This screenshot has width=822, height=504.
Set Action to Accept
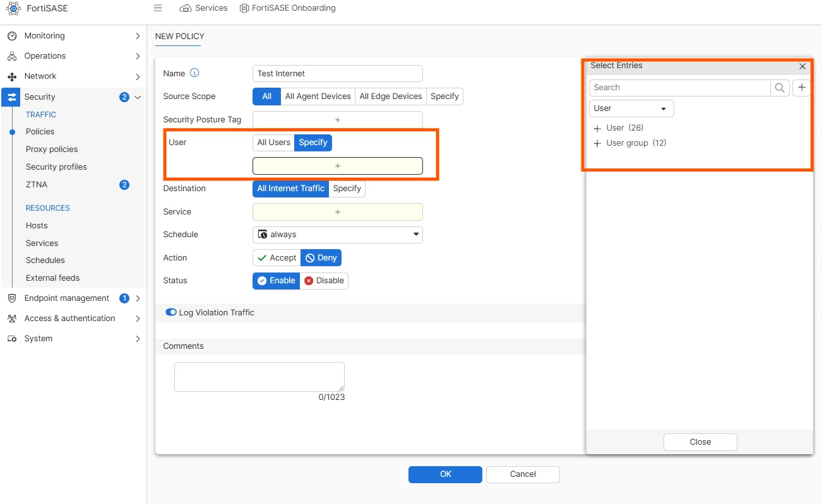coord(277,258)
